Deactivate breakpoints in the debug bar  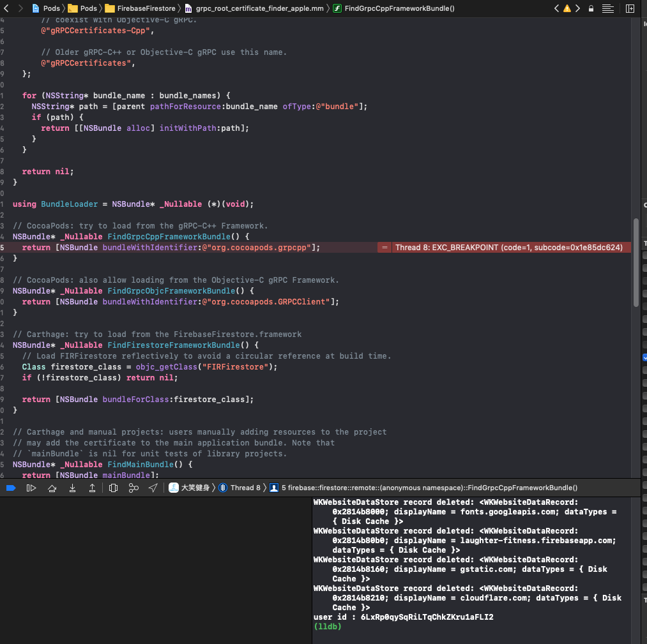click(11, 488)
